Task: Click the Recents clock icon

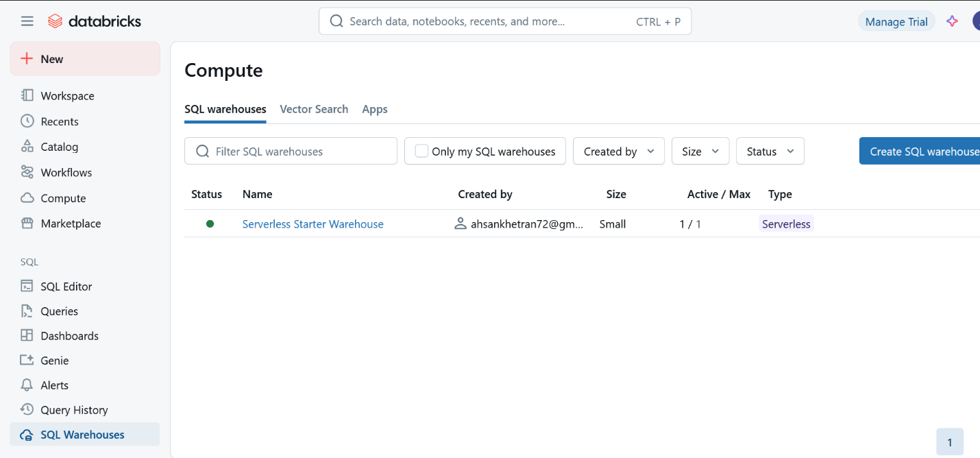Action: pyautogui.click(x=27, y=121)
